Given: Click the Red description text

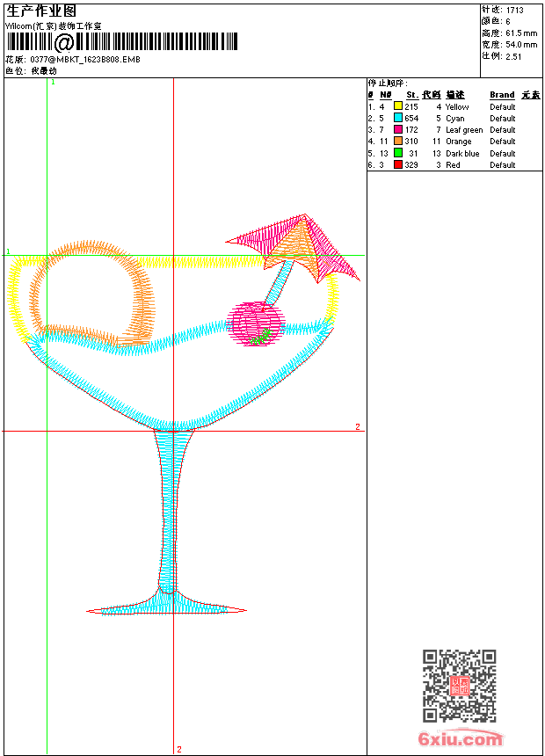Looking at the screenshot, I should [x=453, y=165].
